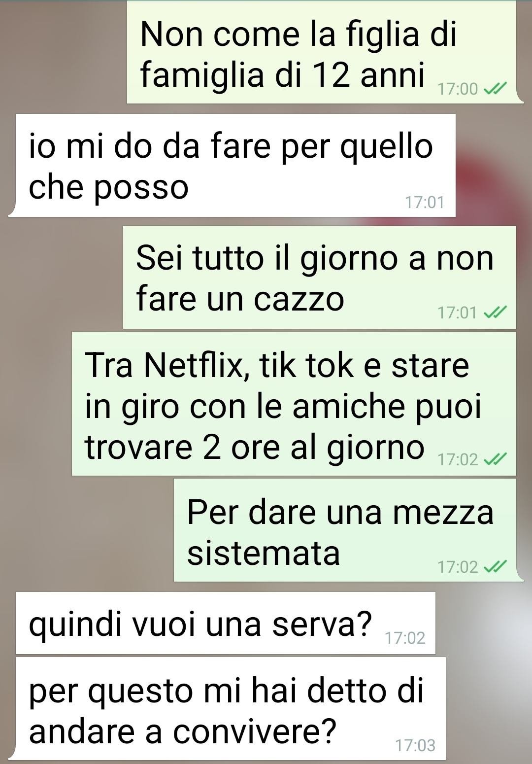Tap the 17:03 timestamp on last message
This screenshot has height=764, width=532.
(415, 746)
